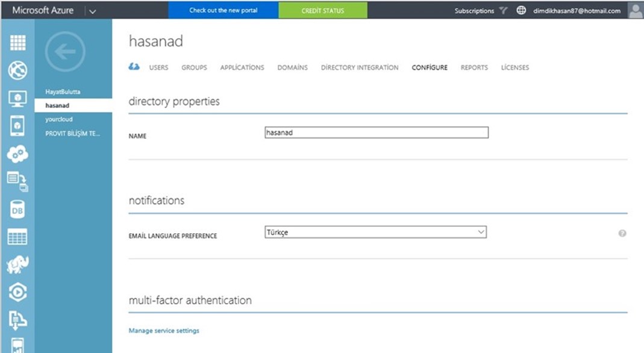
Task: Go back with the circular arrow button
Action: 65,52
